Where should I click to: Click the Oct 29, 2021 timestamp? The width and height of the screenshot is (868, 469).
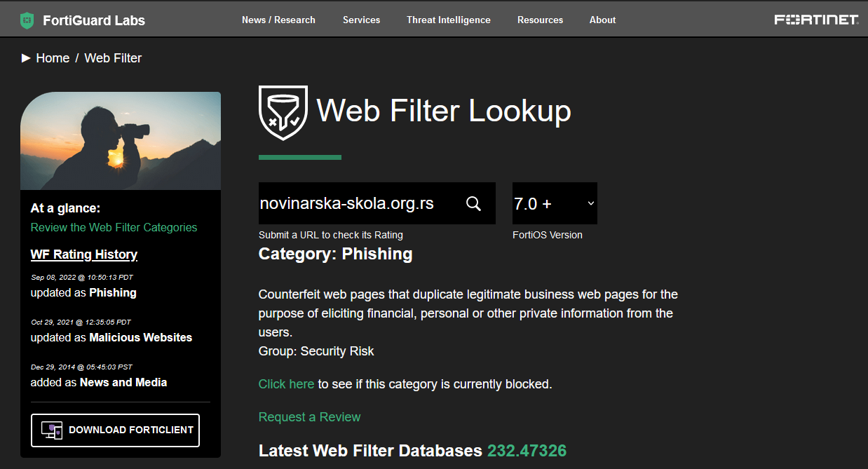coord(81,322)
